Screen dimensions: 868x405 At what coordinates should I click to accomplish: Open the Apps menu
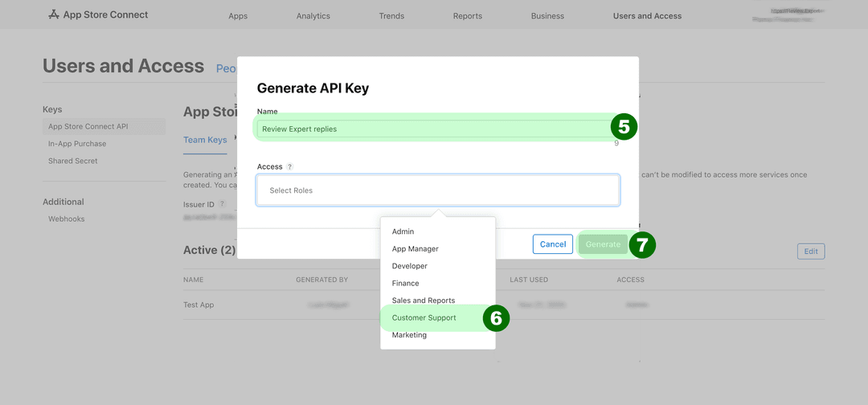(237, 16)
